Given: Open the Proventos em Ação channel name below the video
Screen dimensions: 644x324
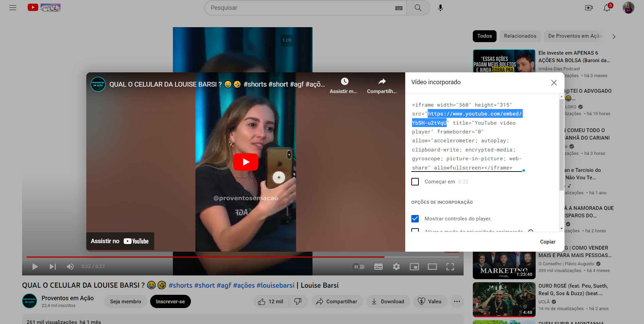Looking at the screenshot, I should (x=68, y=298).
